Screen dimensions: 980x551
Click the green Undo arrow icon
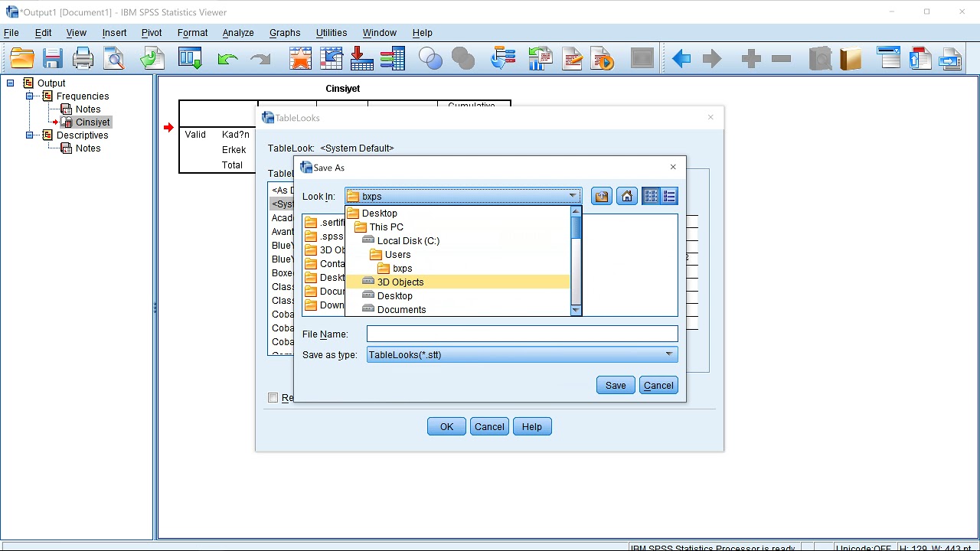227,59
